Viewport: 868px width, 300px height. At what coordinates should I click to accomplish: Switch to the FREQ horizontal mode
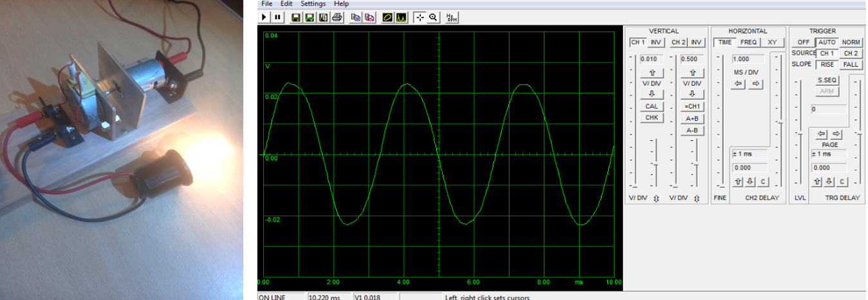[x=748, y=42]
